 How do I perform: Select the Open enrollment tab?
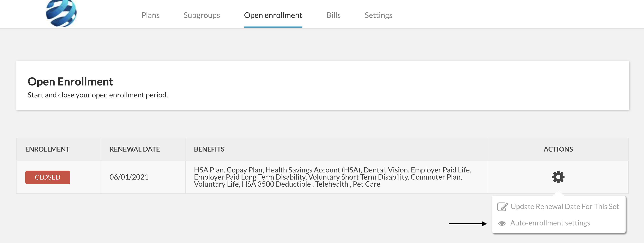tap(273, 15)
